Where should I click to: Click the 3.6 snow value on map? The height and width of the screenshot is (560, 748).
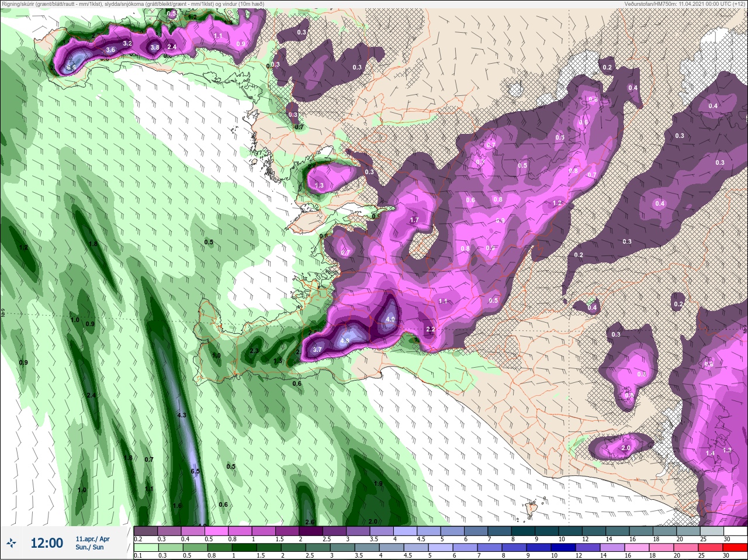pyautogui.click(x=110, y=50)
